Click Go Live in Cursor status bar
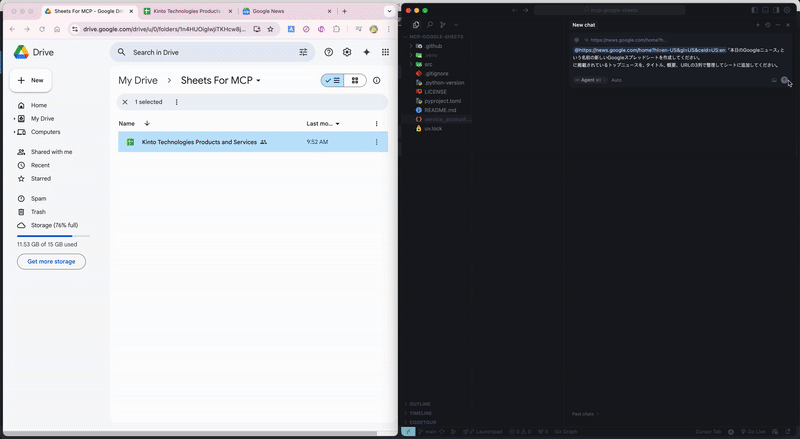This screenshot has width=800, height=439. click(x=753, y=432)
